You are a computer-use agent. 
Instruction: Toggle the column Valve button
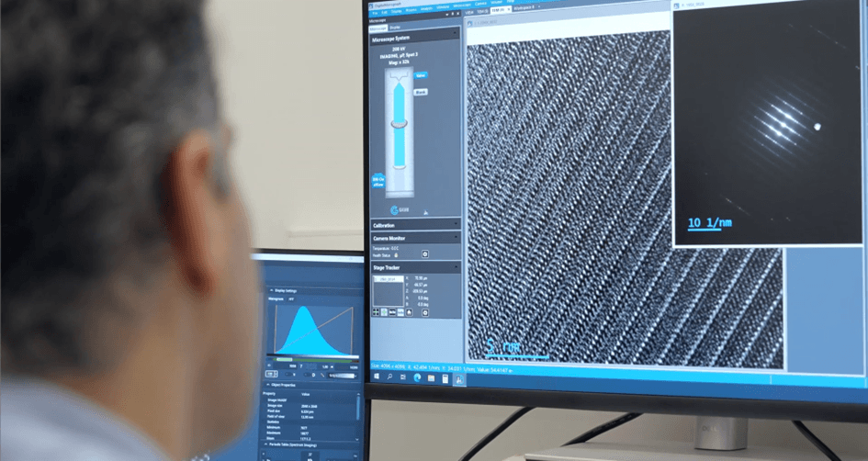421,75
